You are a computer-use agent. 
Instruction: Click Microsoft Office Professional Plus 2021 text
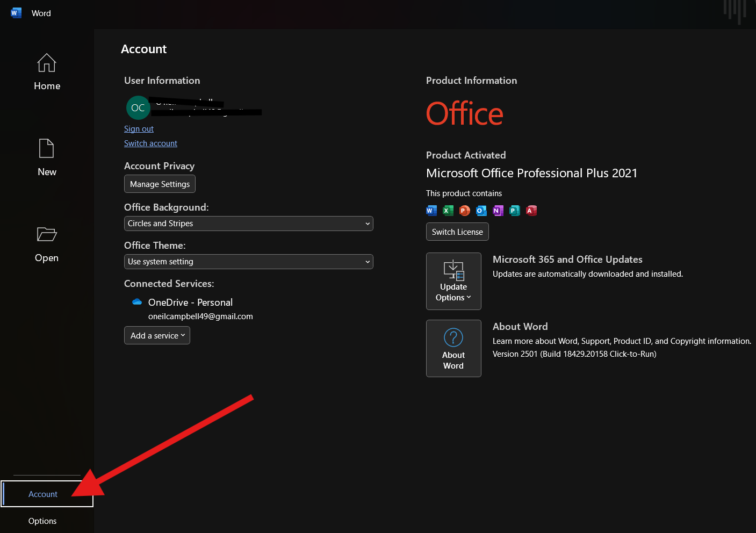(531, 173)
